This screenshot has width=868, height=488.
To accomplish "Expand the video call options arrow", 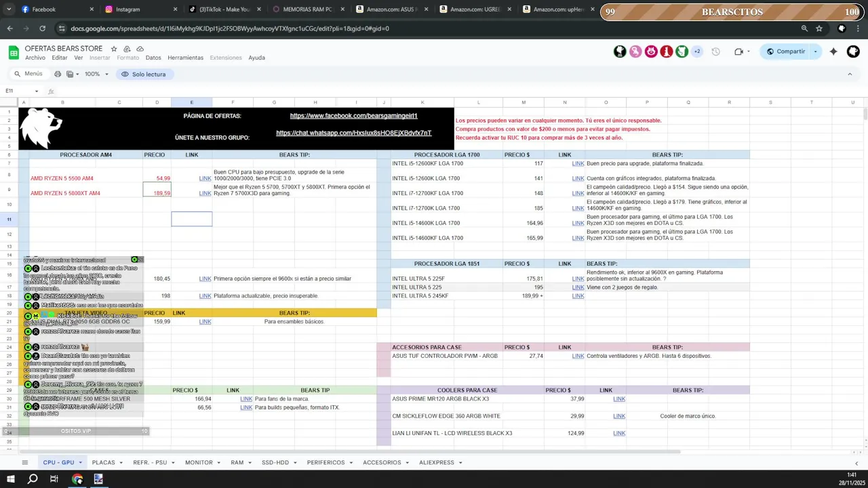I will 749,52.
